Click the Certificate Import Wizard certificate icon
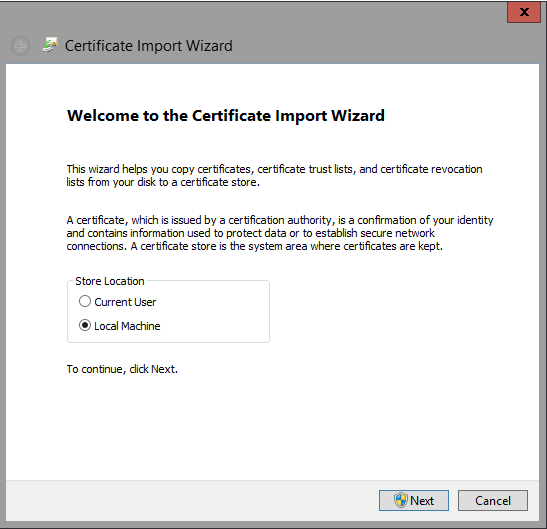Image resolution: width=547 pixels, height=529 pixels. click(x=50, y=45)
